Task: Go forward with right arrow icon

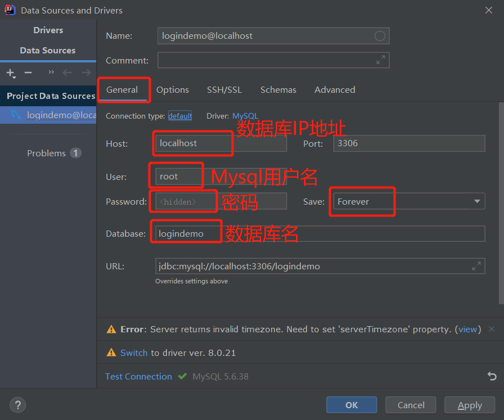Action: click(x=86, y=73)
